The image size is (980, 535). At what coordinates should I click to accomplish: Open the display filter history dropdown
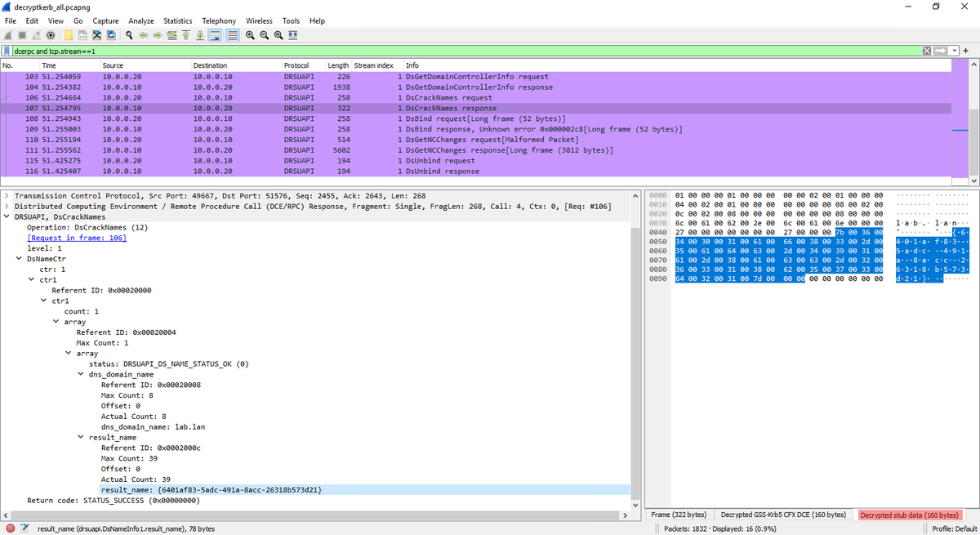click(x=953, y=51)
